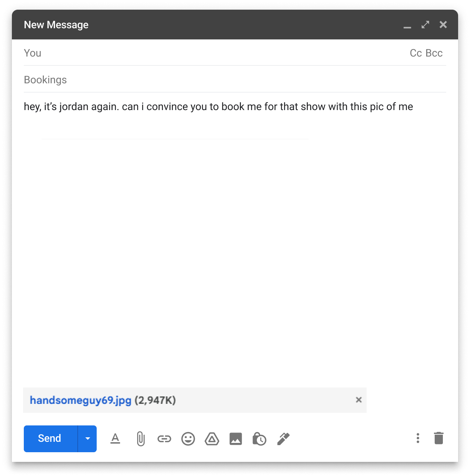Insert files from Google Drive
The height and width of the screenshot is (476, 470).
(x=212, y=439)
